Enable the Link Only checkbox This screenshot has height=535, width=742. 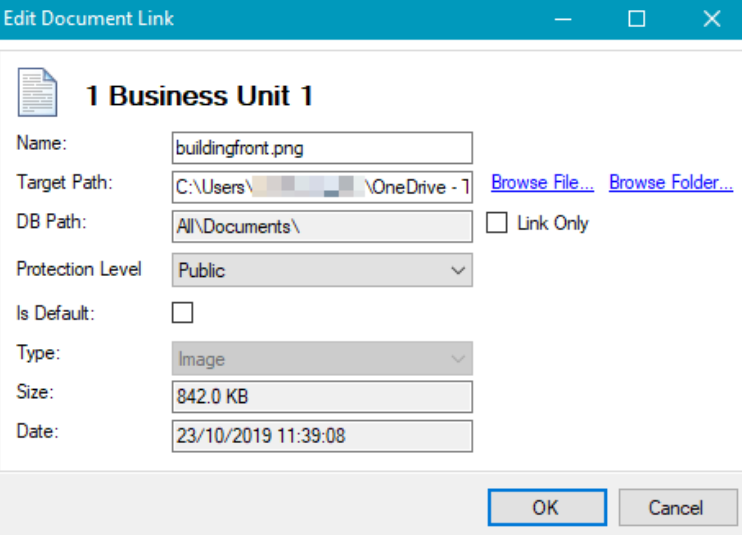tap(497, 224)
